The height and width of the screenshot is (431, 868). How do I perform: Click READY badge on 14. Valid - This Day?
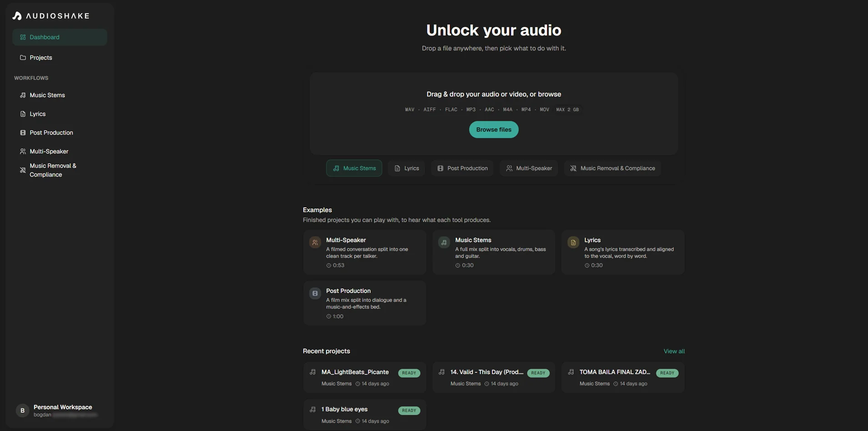tap(538, 373)
